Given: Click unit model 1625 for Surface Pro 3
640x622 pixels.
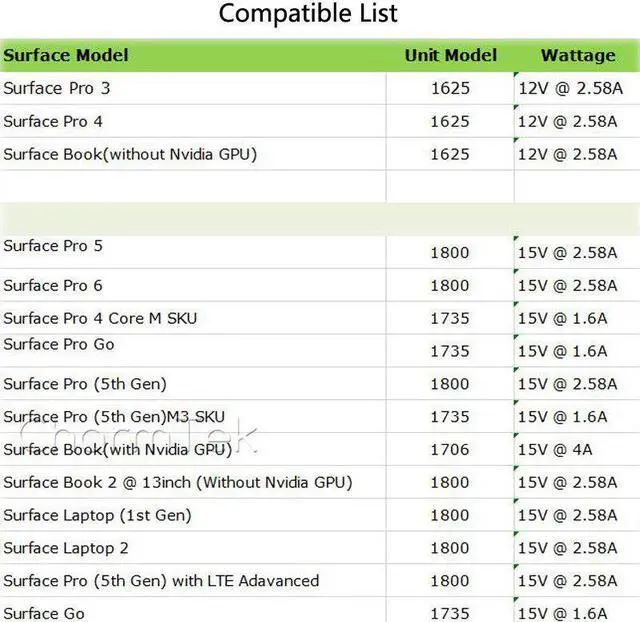Looking at the screenshot, I should pyautogui.click(x=450, y=88).
